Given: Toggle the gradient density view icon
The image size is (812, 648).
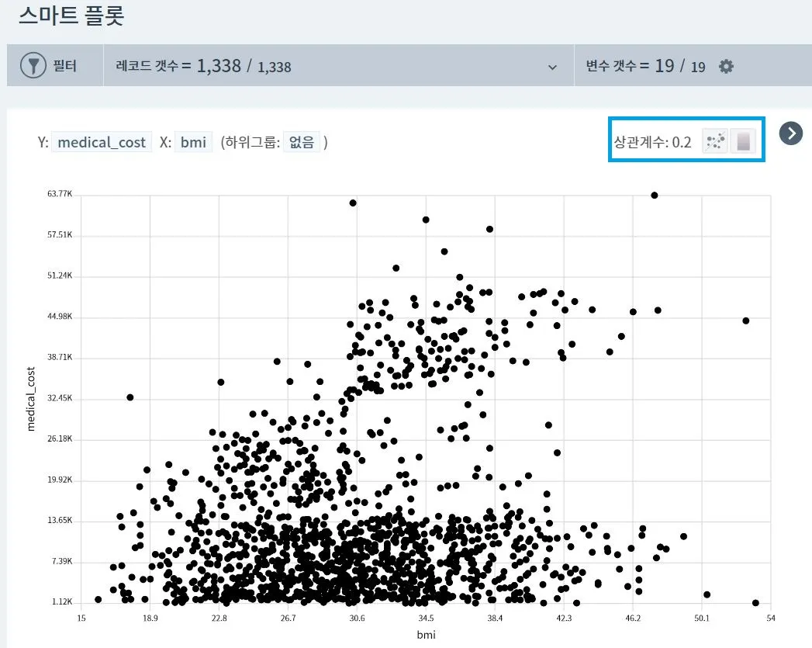Looking at the screenshot, I should click(743, 141).
